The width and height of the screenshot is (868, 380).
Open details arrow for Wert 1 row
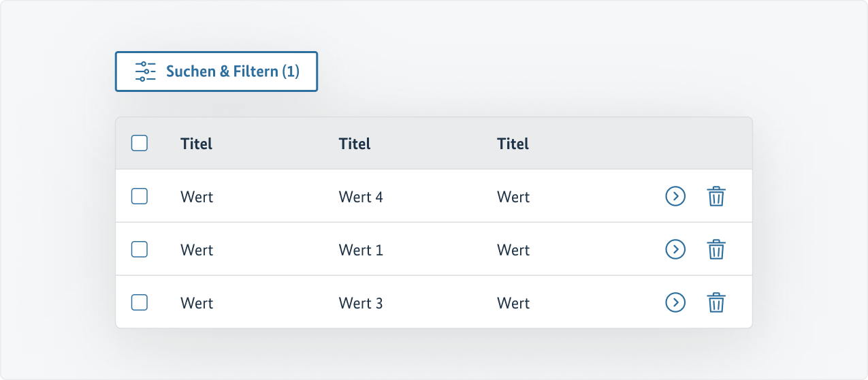pos(675,249)
